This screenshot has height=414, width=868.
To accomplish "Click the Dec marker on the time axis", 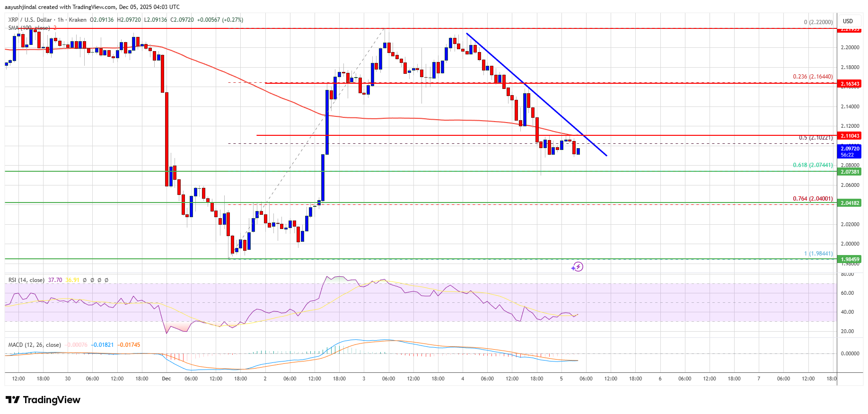I will (166, 379).
